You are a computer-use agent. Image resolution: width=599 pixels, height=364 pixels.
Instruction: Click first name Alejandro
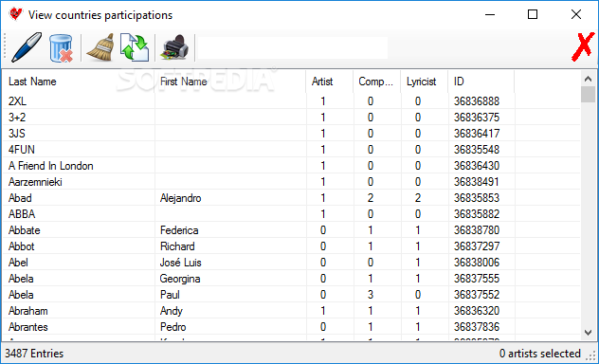point(181,198)
